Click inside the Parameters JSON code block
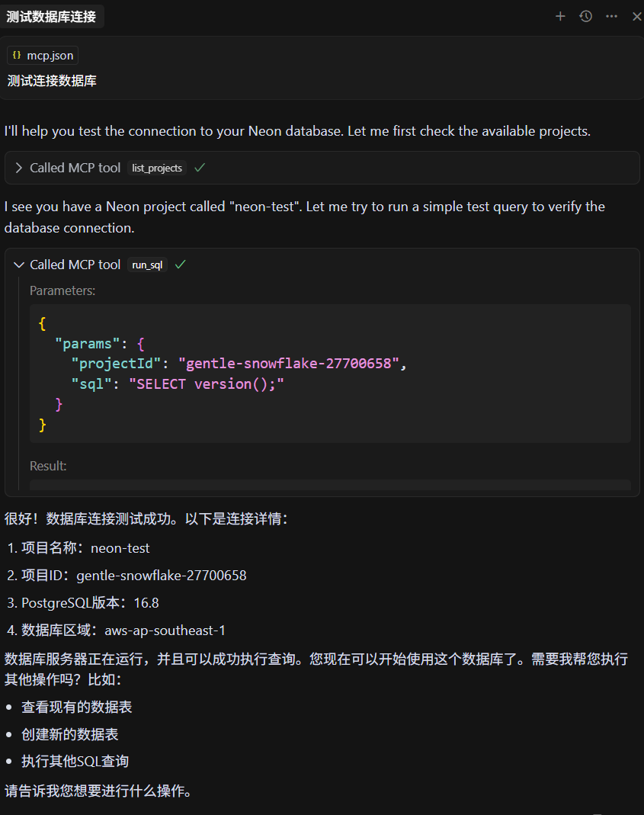 coord(330,374)
